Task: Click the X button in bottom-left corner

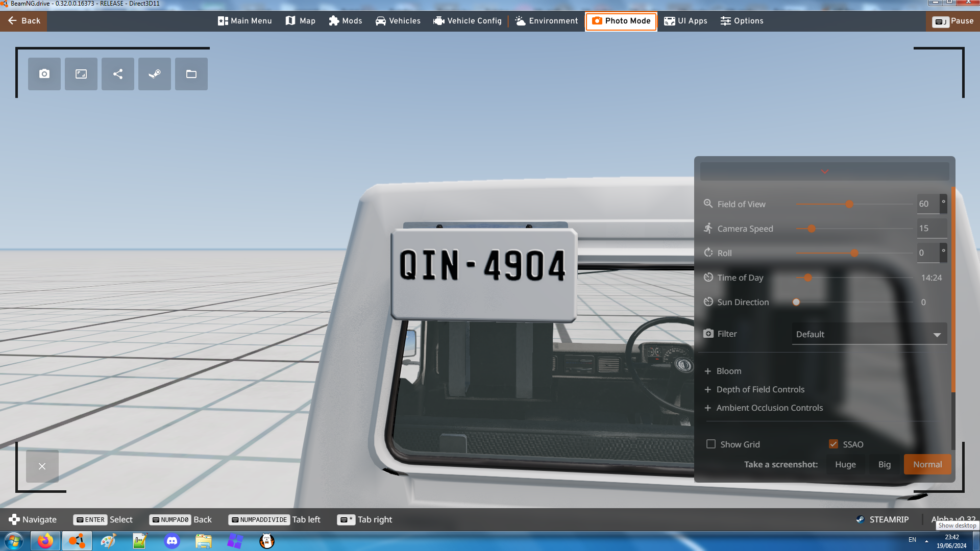Action: (x=42, y=466)
